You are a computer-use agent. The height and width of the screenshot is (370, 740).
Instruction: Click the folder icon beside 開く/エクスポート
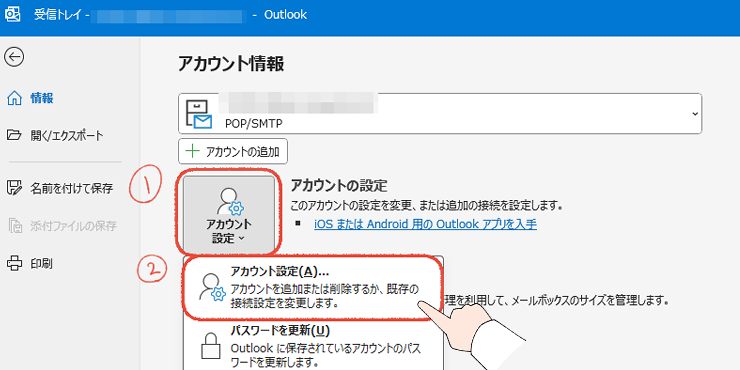pos(15,136)
